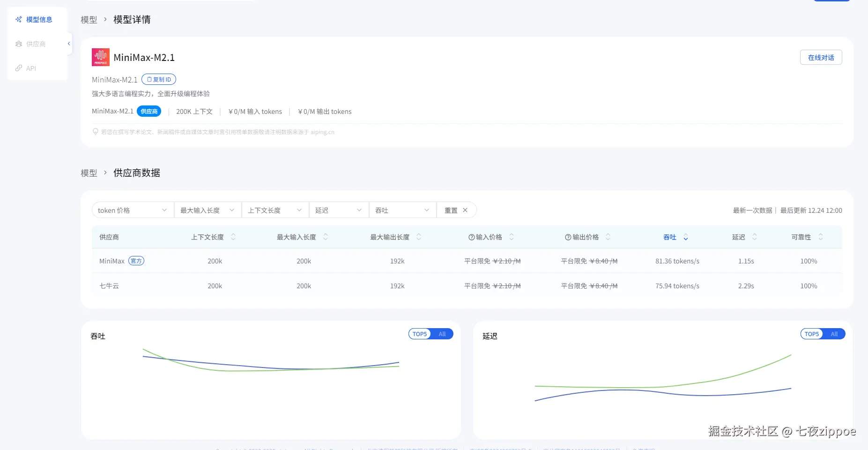Toggle sort arrows on the 吞吐 column header
The width and height of the screenshot is (868, 450).
point(686,237)
